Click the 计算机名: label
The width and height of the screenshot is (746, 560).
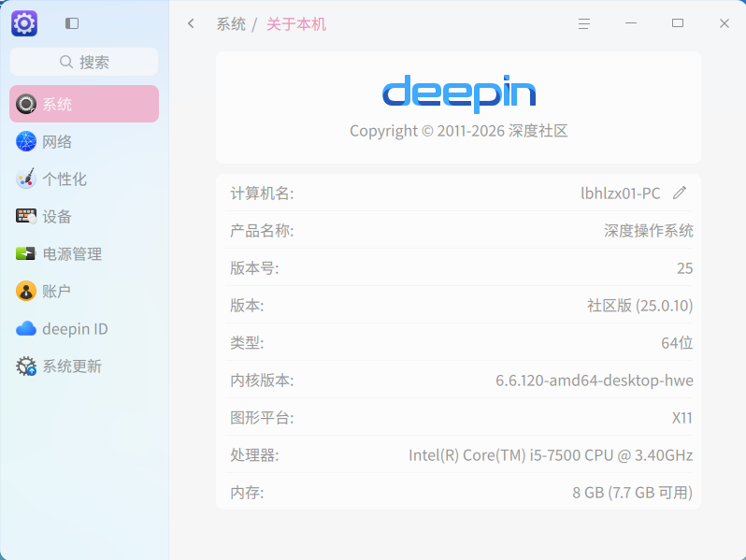262,194
